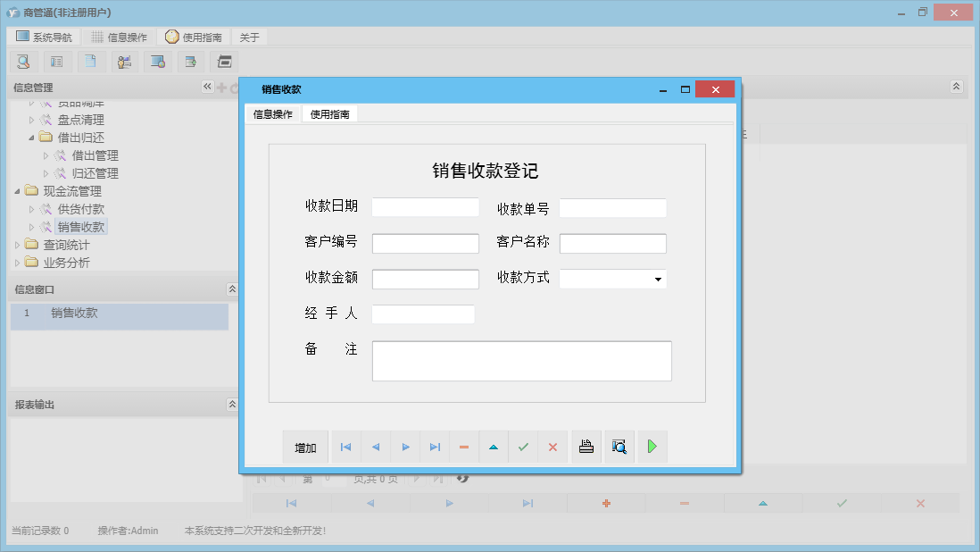This screenshot has width=980, height=552.
Task: Open print preview in the sales receipt dialog
Action: point(619,447)
